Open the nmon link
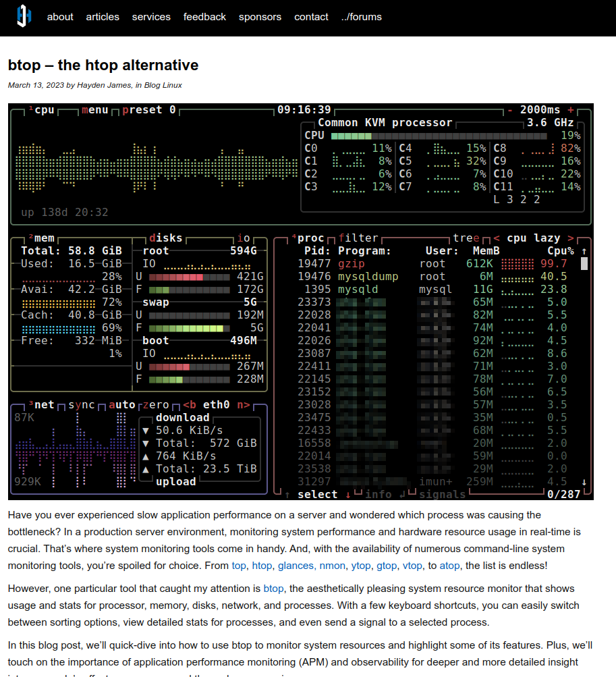The height and width of the screenshot is (677, 616). [x=333, y=566]
